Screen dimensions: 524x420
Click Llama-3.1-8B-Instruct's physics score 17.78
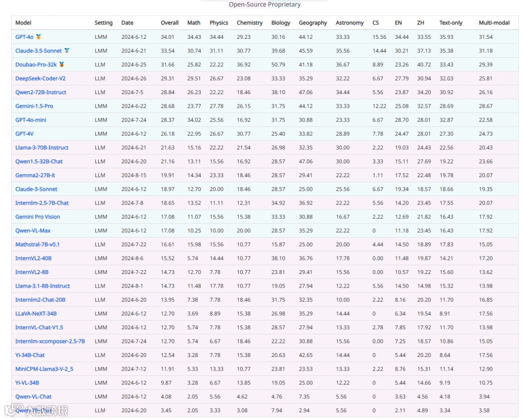click(x=216, y=286)
